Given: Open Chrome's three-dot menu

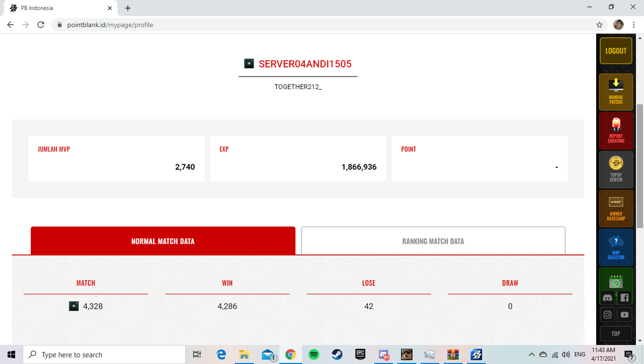Looking at the screenshot, I should pyautogui.click(x=633, y=25).
